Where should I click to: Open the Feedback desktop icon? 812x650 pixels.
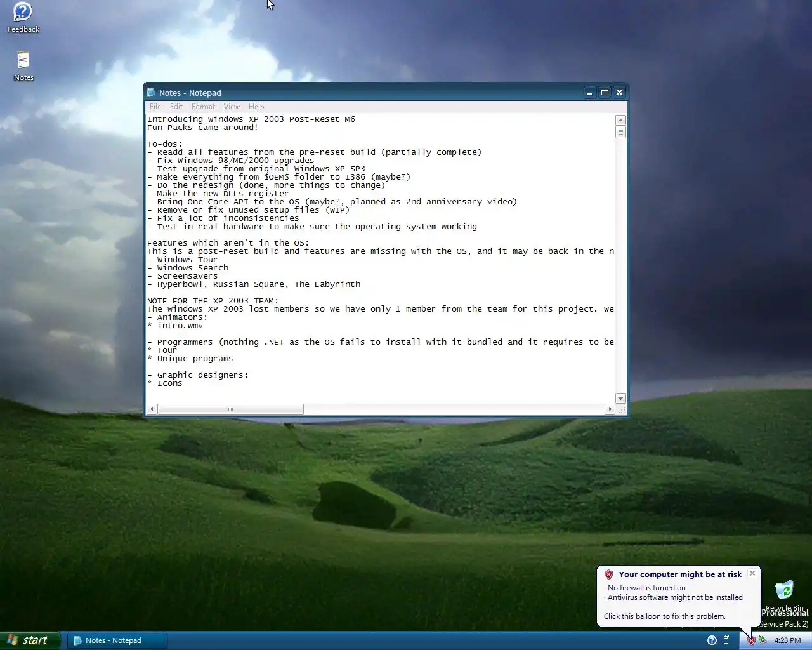pyautogui.click(x=23, y=17)
